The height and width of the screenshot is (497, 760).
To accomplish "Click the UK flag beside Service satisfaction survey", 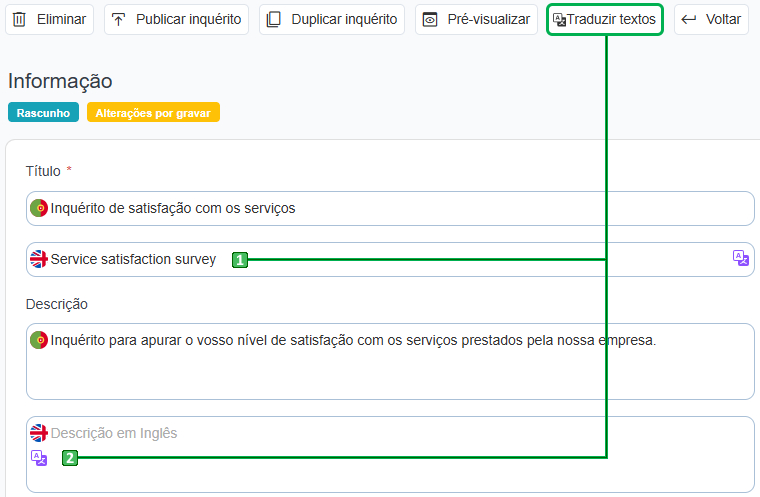I will click(x=39, y=259).
